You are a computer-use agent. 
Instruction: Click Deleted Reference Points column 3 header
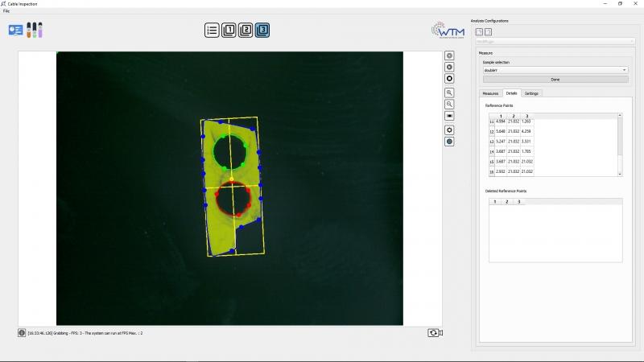coord(518,202)
